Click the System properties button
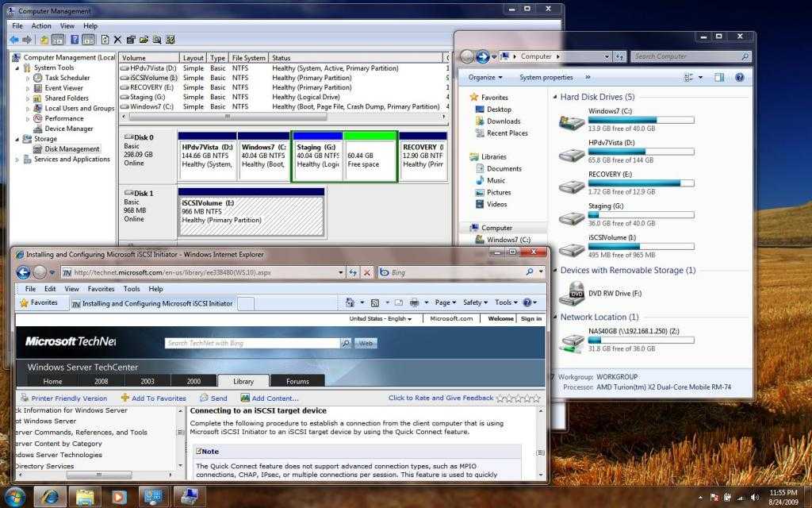The image size is (812, 508). (x=546, y=77)
